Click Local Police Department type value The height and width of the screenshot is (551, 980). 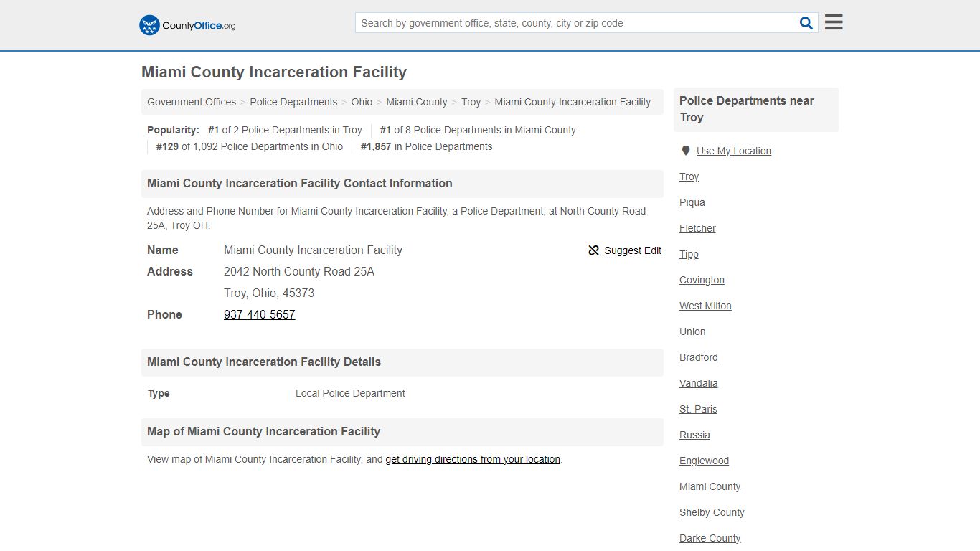point(350,393)
